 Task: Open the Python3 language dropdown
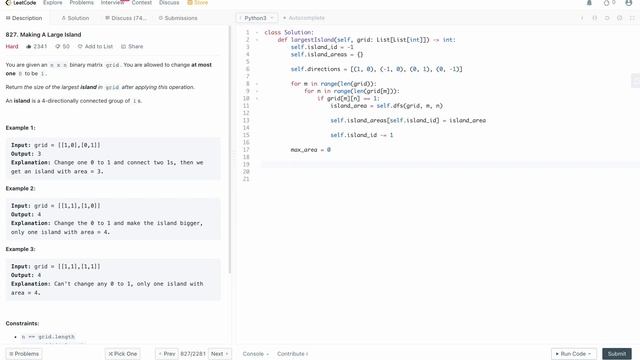click(x=257, y=18)
